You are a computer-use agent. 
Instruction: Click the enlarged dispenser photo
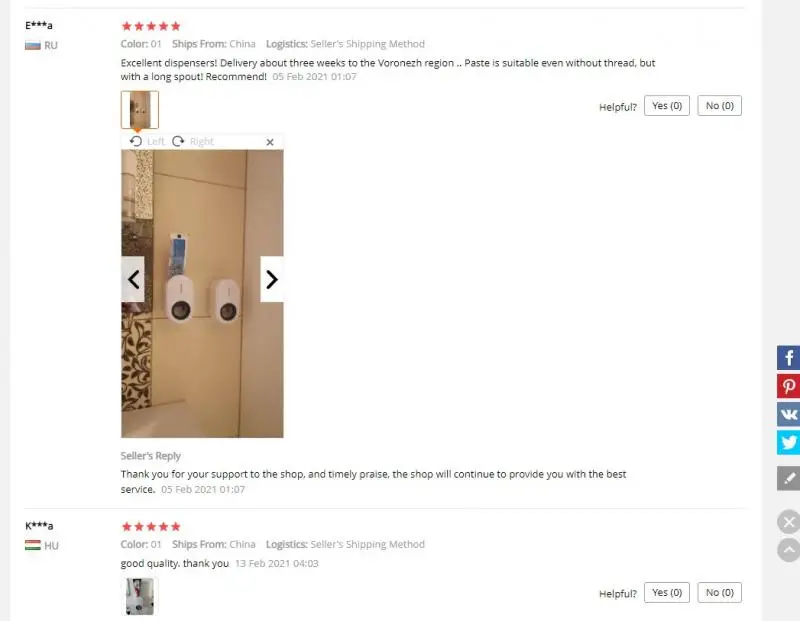tap(202, 293)
